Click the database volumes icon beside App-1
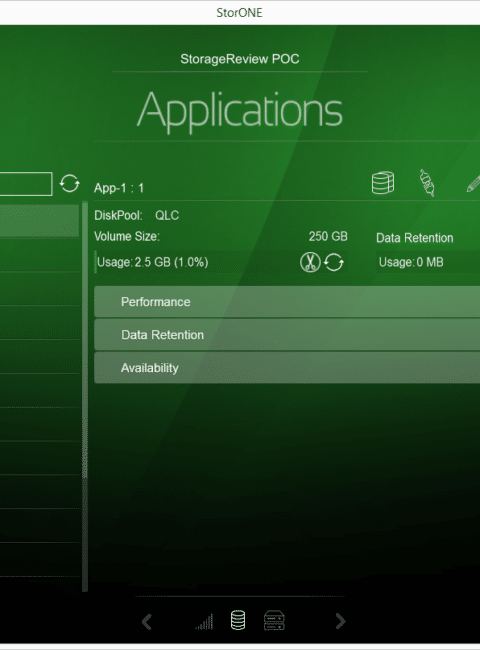Viewport: 480px width, 650px height. click(383, 183)
